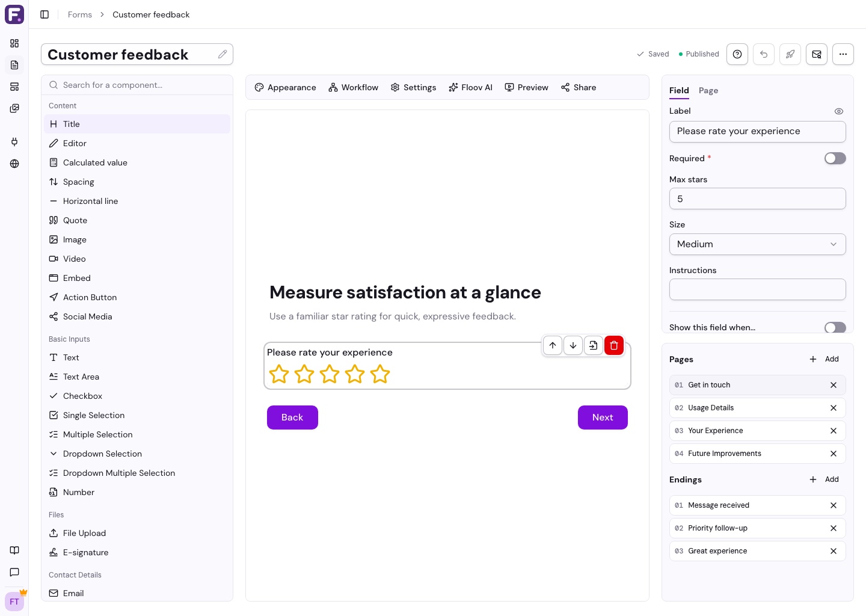Click the Search for a component field
The image size is (866, 616).
click(137, 85)
